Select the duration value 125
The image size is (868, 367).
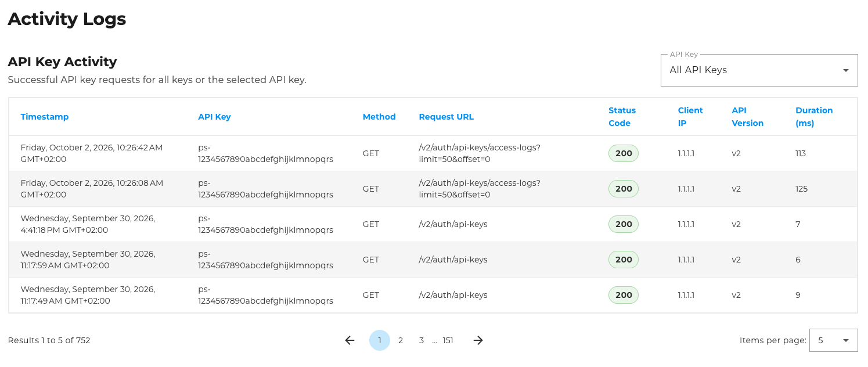click(802, 189)
